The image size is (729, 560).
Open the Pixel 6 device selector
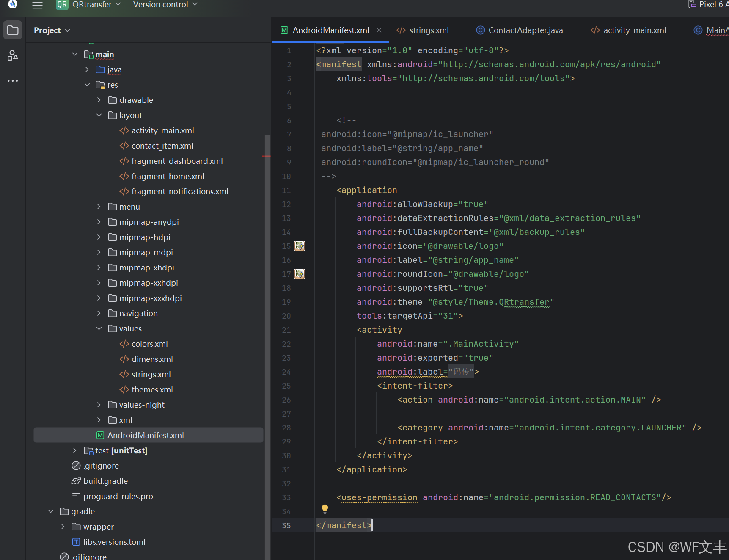tap(709, 5)
